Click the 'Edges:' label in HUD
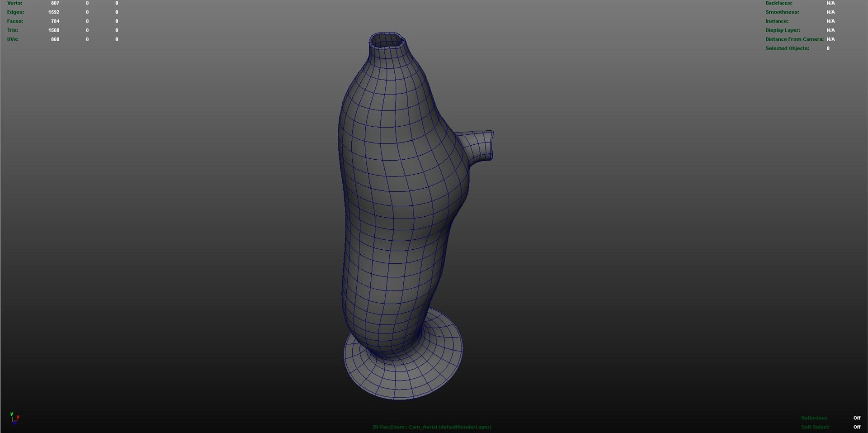Image resolution: width=868 pixels, height=433 pixels. (x=15, y=12)
